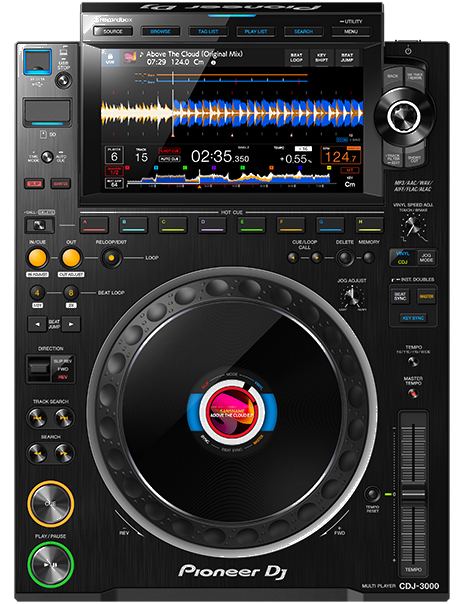This screenshot has width=464, height=604.
Task: Click the TEMPO slider fader
Action: (413, 494)
